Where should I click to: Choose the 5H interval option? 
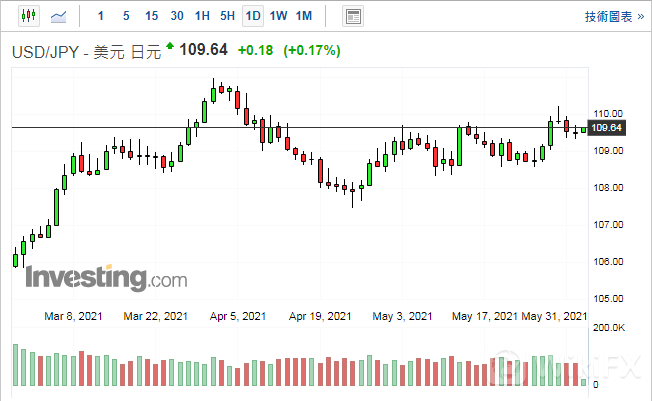[228, 16]
